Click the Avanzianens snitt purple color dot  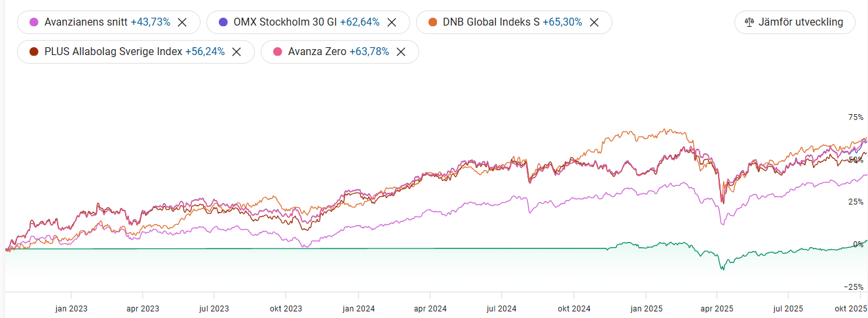(x=34, y=22)
